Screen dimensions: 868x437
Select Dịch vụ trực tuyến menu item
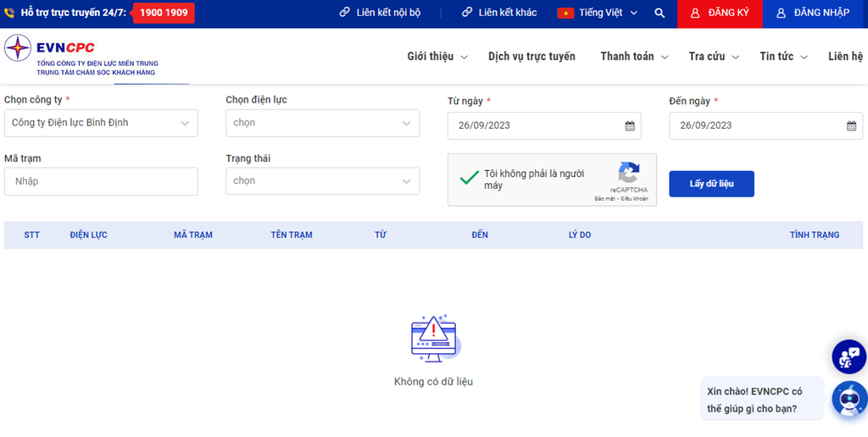tap(531, 57)
